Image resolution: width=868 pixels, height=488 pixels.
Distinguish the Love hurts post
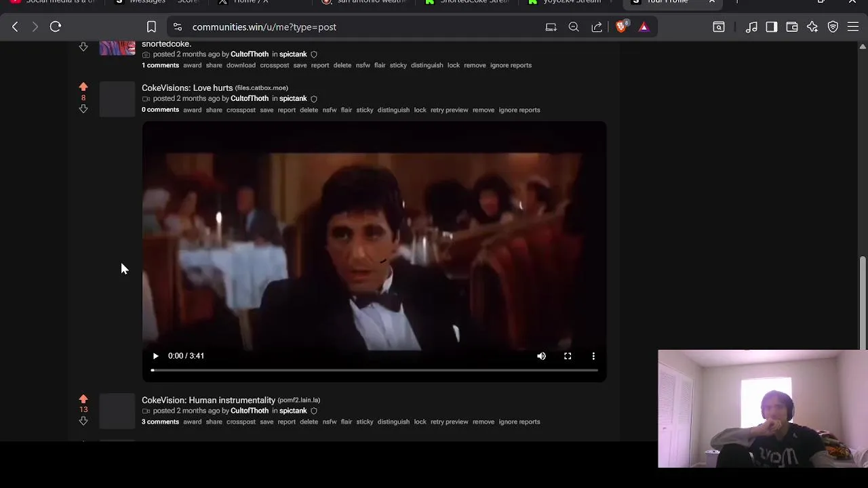pos(393,110)
